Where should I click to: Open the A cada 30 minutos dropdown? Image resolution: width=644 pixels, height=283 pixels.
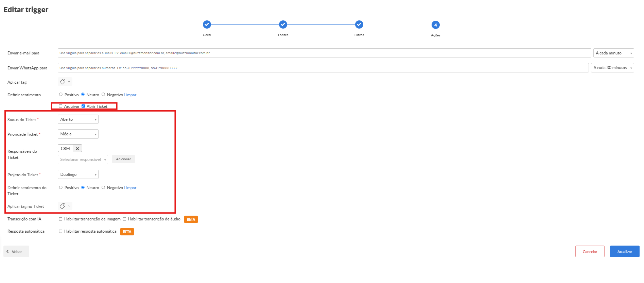[x=612, y=68]
